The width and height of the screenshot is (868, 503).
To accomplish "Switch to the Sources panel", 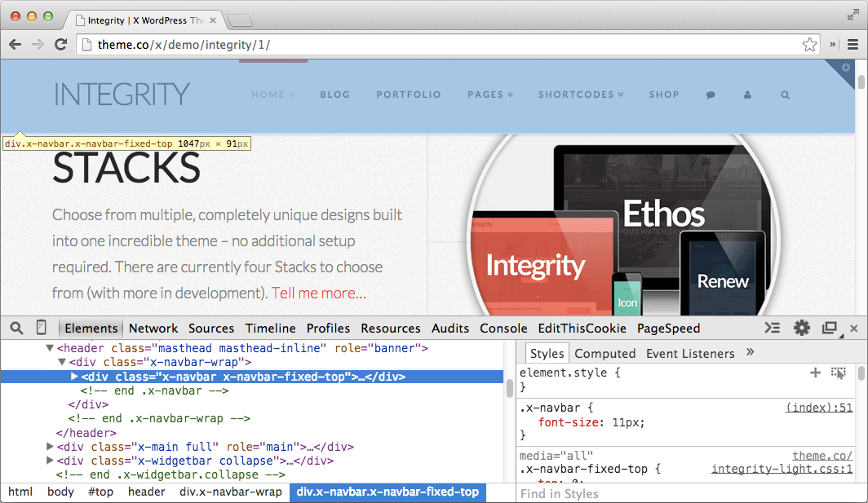I will click(211, 329).
